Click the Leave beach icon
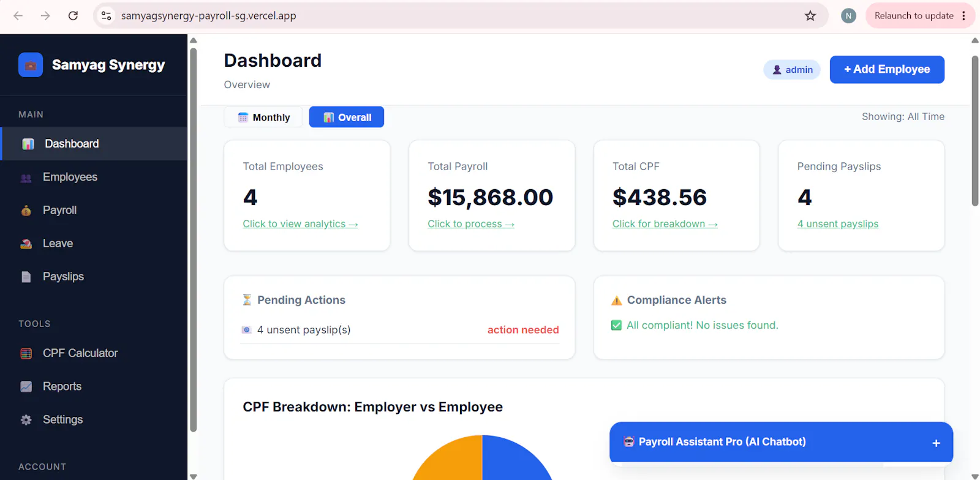 (x=26, y=244)
